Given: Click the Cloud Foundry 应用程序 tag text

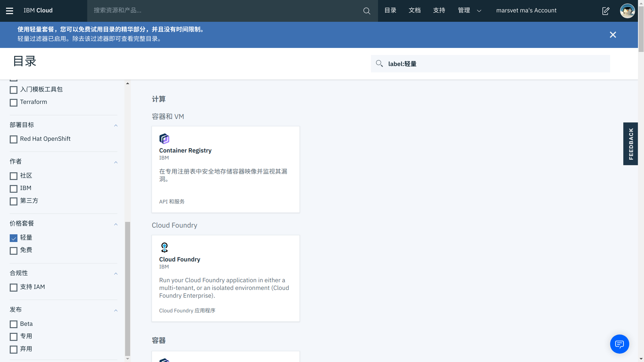Looking at the screenshot, I should coord(187,311).
